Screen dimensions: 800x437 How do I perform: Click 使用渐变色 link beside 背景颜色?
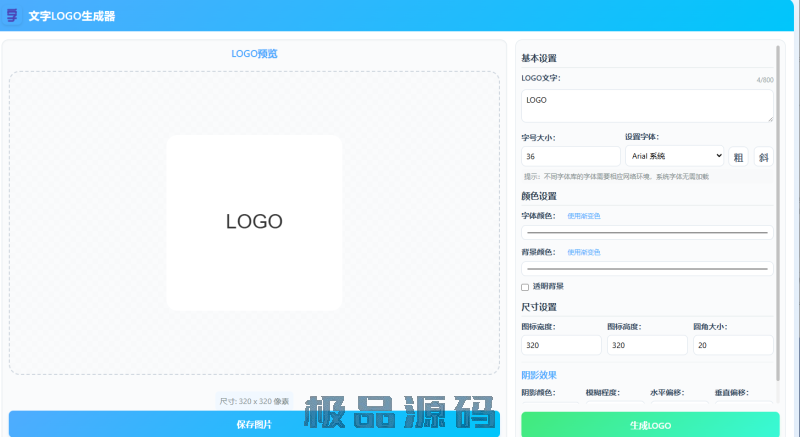(x=584, y=252)
